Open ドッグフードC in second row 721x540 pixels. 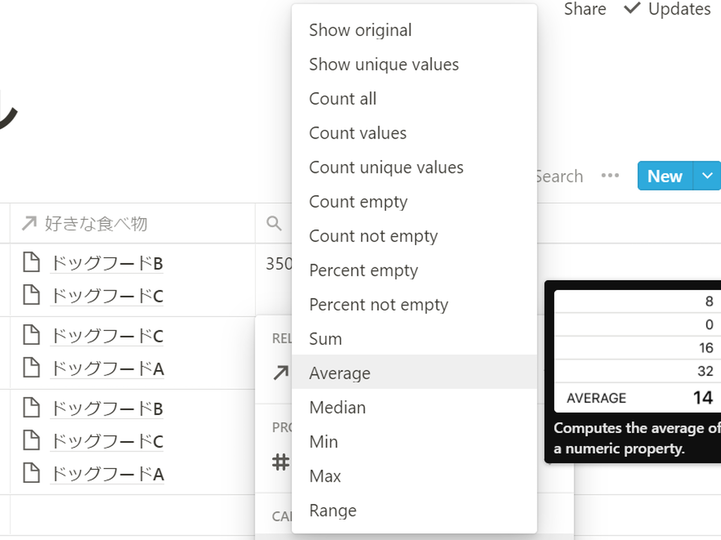(x=107, y=336)
